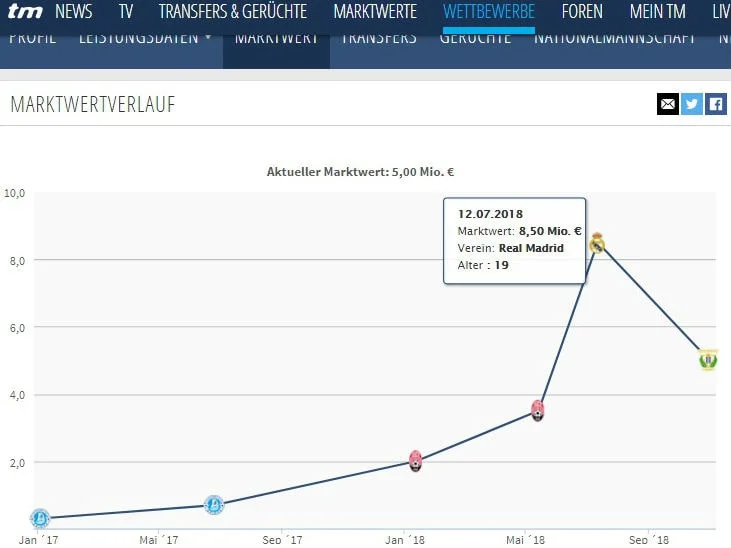This screenshot has height=548, width=731.
Task: Share on Facebook using the f icon
Action: click(x=716, y=104)
